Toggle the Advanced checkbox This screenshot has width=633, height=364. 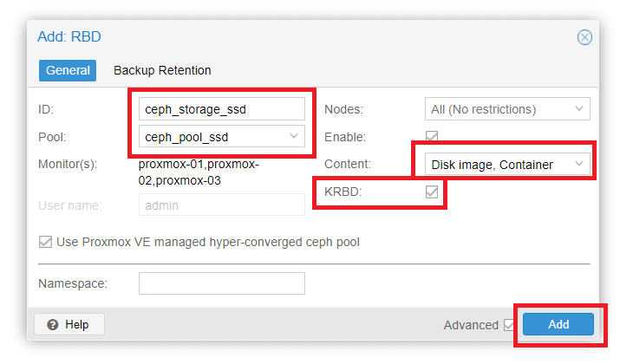tap(509, 325)
